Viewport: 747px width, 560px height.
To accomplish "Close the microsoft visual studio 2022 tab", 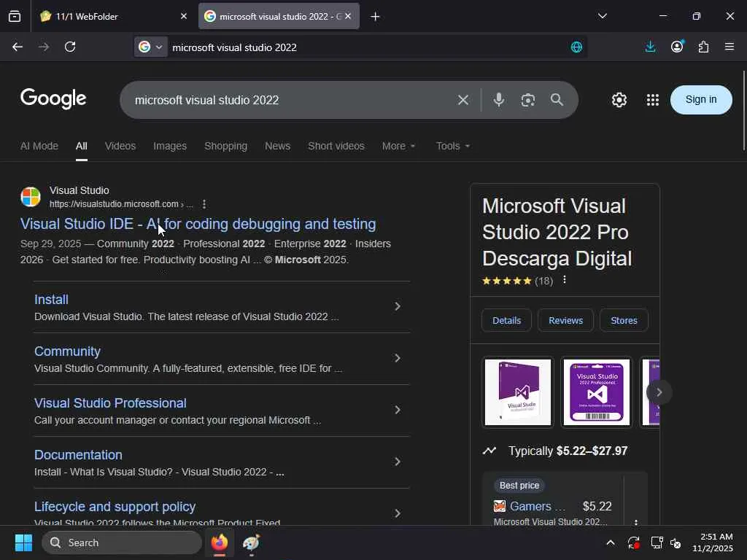I will click(348, 16).
